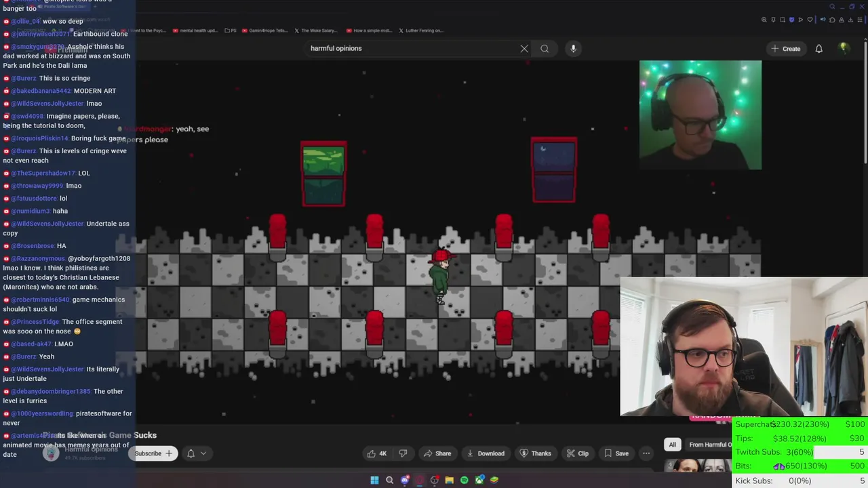Click the Bits goal progress bar
This screenshot has width=868, height=488.
click(x=800, y=466)
